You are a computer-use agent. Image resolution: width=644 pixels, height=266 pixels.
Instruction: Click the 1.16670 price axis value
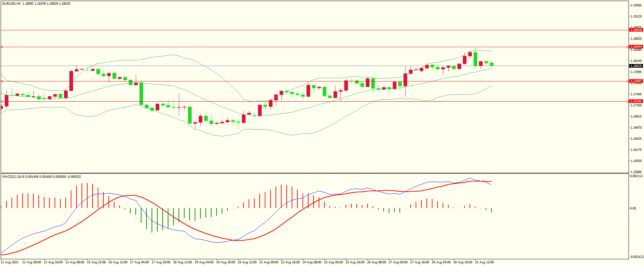pos(636,128)
